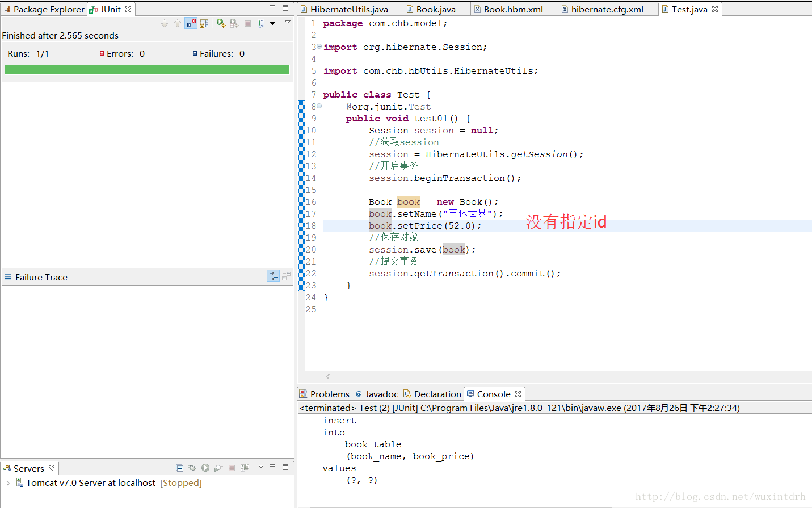
Task: Click the Servers tab label
Action: (x=29, y=468)
